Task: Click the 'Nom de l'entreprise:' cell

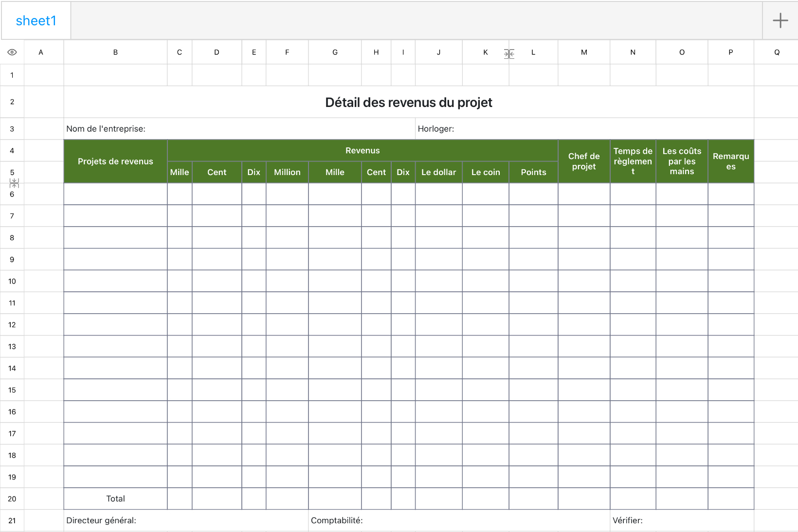Action: coord(239,129)
